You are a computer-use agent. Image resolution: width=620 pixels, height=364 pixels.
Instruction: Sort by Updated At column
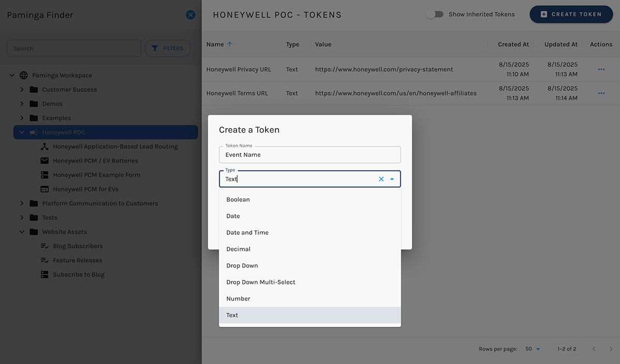pyautogui.click(x=561, y=44)
